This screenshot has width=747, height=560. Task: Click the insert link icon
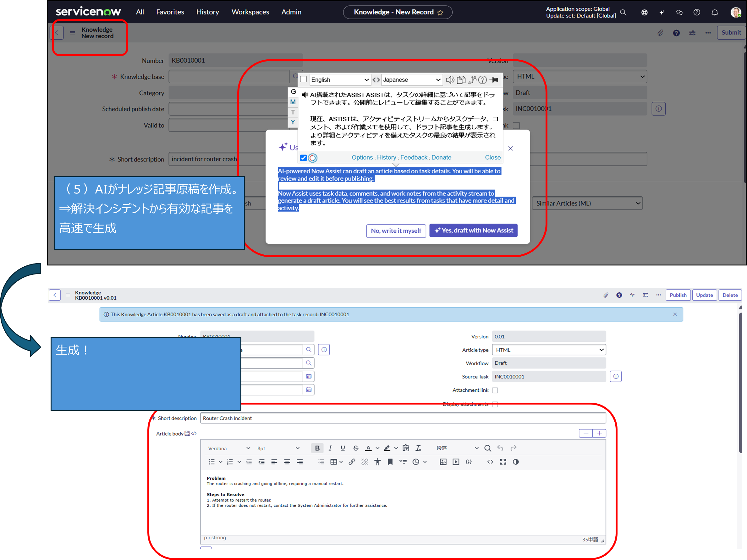(x=352, y=462)
